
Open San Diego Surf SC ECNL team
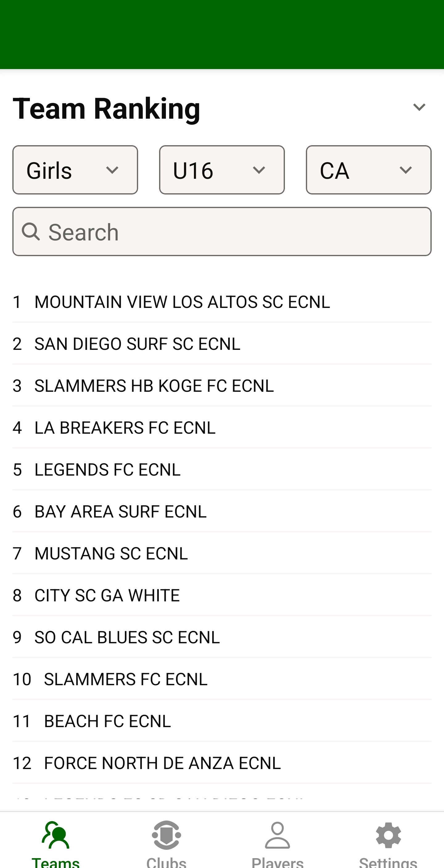tap(138, 344)
